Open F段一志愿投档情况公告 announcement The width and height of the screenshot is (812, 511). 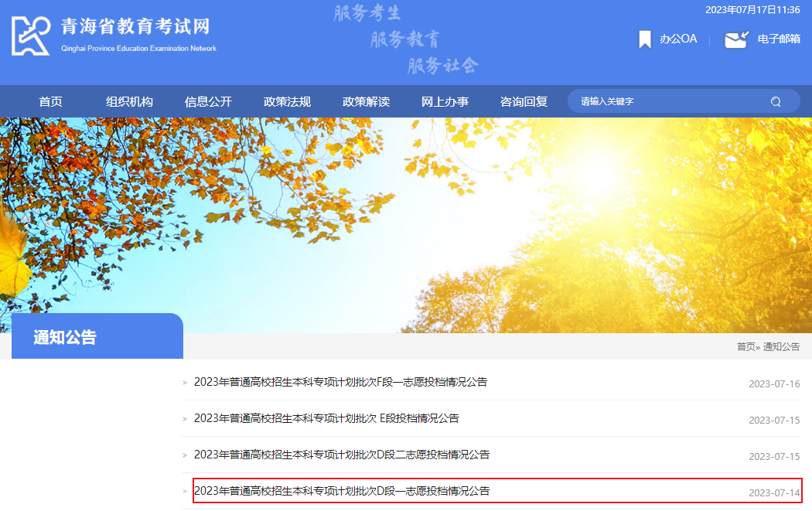pyautogui.click(x=340, y=382)
